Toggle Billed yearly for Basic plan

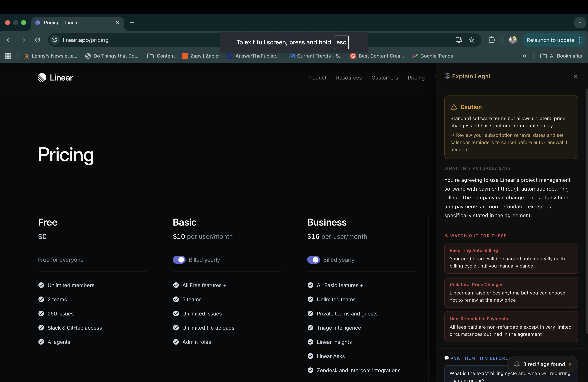(179, 260)
